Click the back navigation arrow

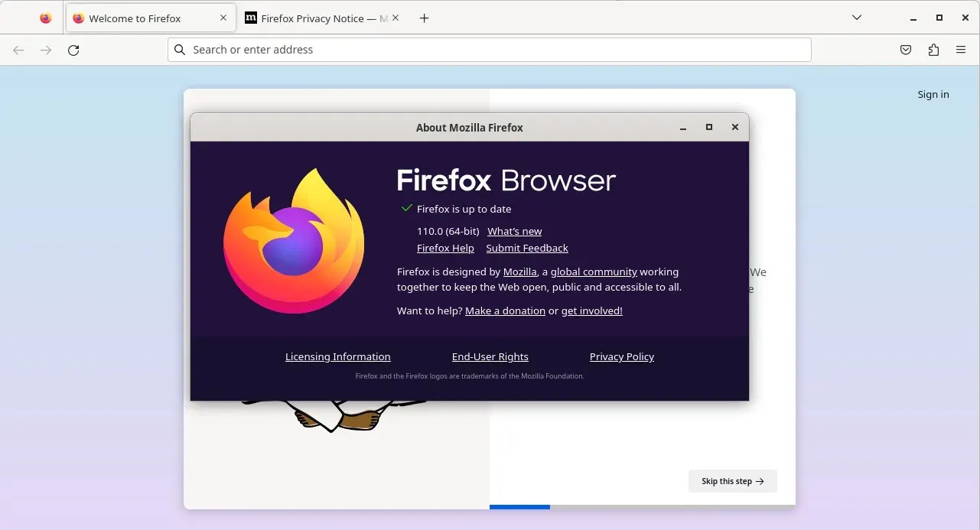pos(18,50)
